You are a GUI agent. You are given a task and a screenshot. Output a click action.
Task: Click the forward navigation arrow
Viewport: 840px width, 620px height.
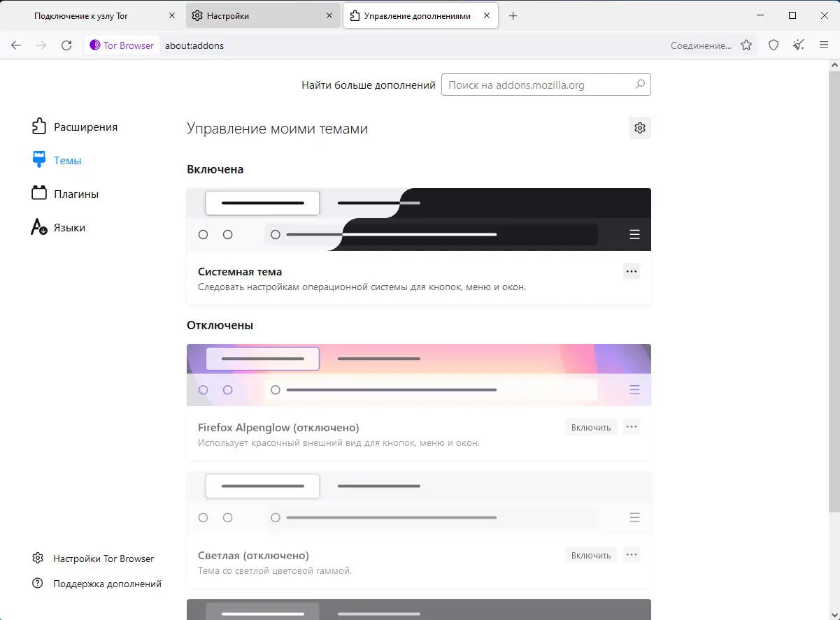(41, 45)
